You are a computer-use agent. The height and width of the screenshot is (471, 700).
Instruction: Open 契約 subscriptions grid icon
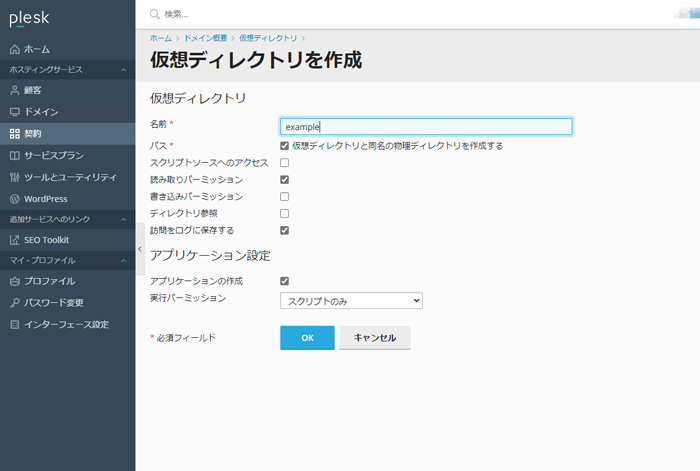tap(15, 133)
